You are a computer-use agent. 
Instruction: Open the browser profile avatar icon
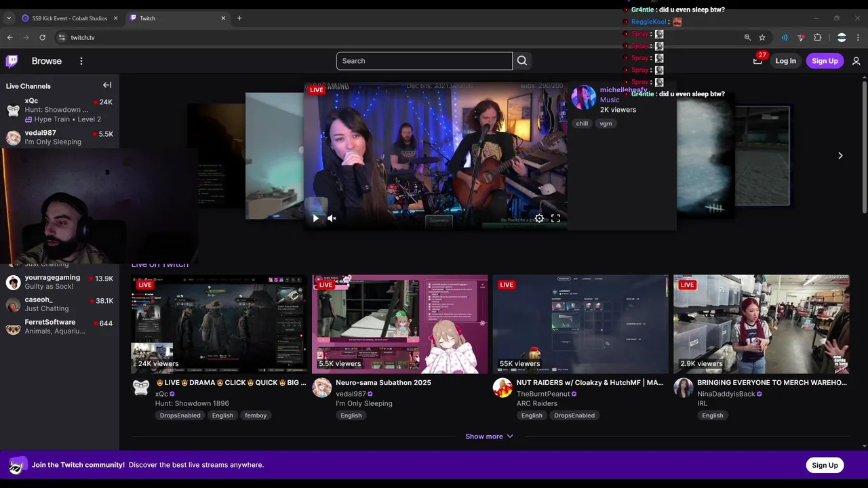coord(842,37)
